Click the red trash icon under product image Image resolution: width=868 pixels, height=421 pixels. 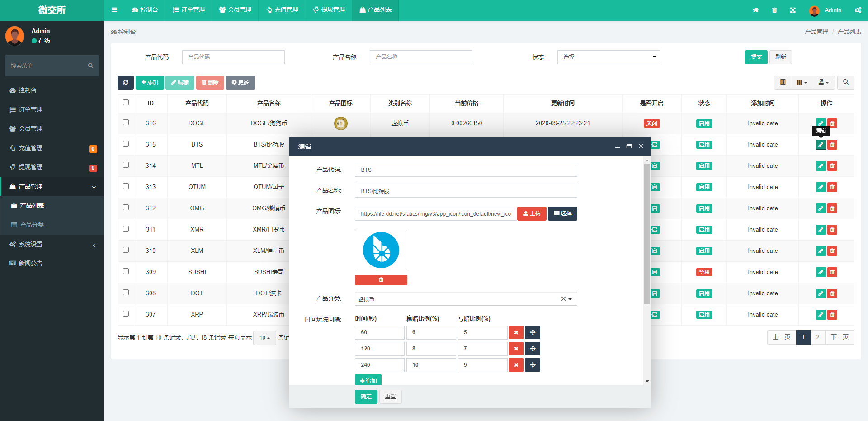[381, 280]
